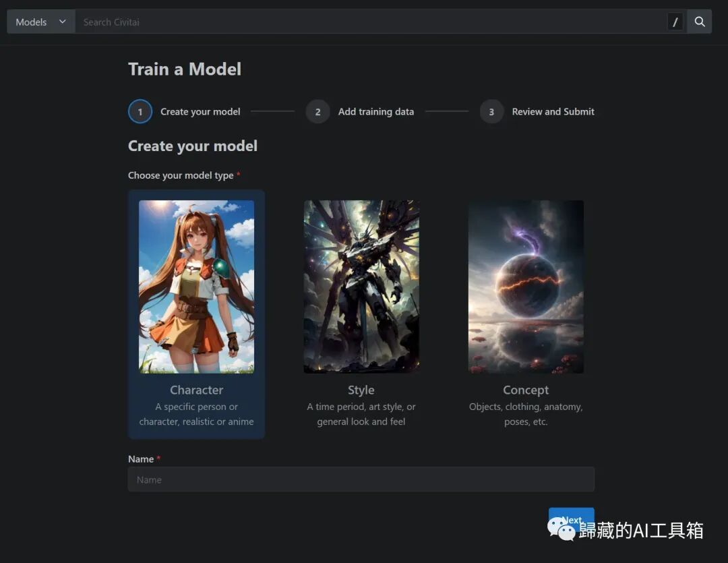This screenshot has height=563, width=728.
Task: Click into the Name input field
Action: (361, 479)
